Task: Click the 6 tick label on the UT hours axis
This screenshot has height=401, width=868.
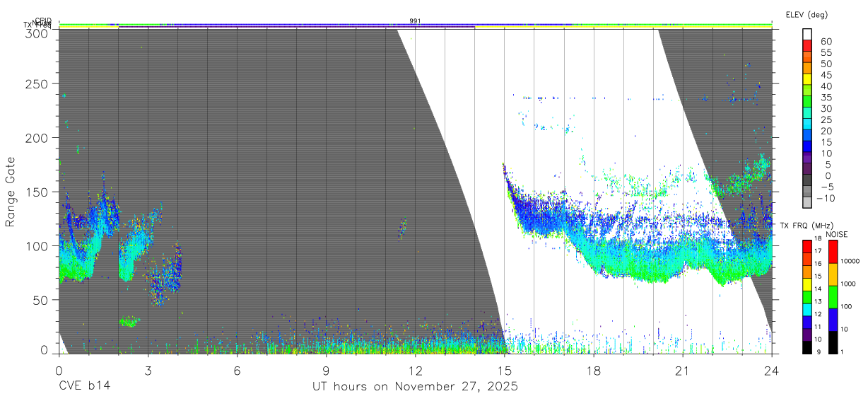Action: point(237,370)
